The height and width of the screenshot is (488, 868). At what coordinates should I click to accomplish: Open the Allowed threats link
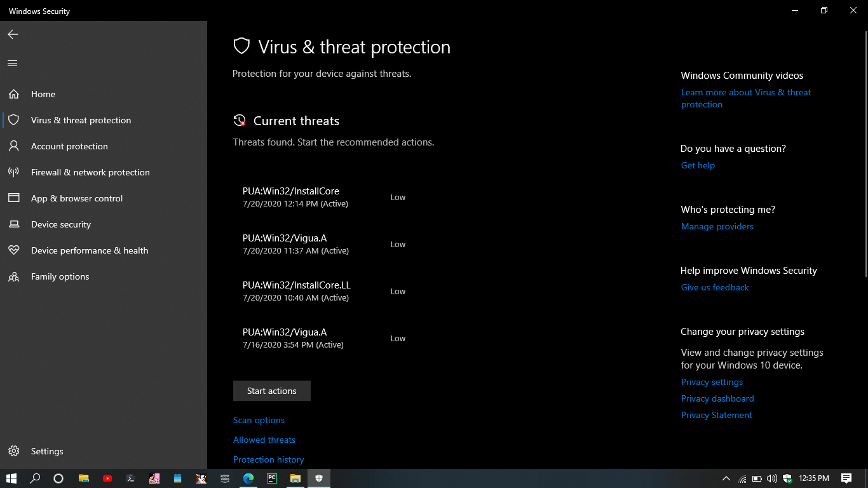click(264, 440)
